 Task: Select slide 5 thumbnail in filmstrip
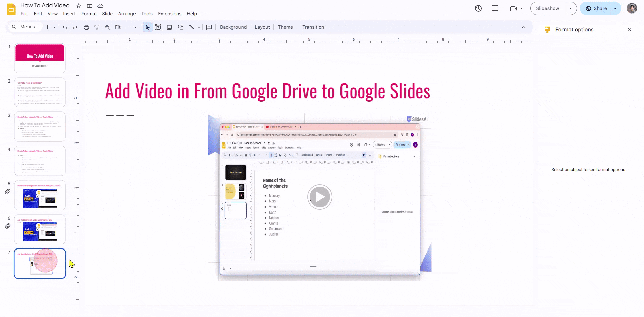(40, 195)
